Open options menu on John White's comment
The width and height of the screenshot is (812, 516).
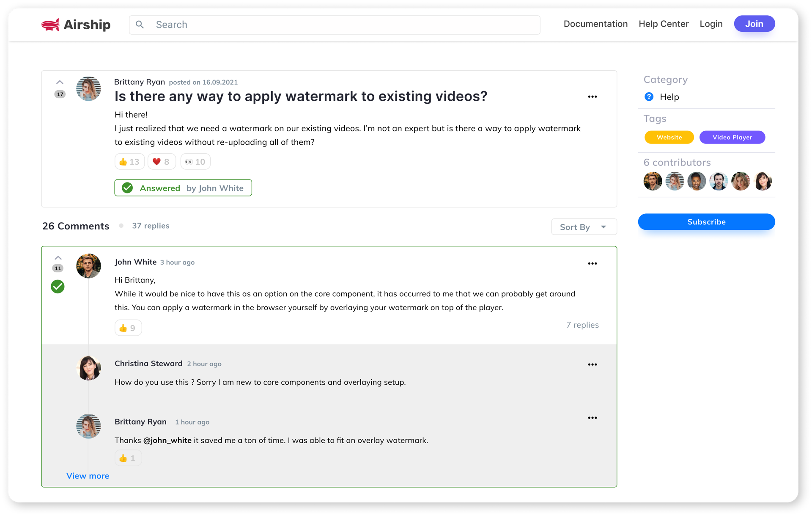tap(592, 264)
